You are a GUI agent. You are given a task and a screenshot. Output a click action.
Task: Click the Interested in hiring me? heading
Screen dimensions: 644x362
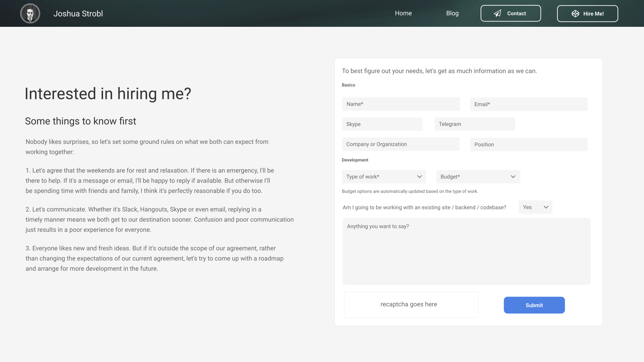pyautogui.click(x=108, y=94)
